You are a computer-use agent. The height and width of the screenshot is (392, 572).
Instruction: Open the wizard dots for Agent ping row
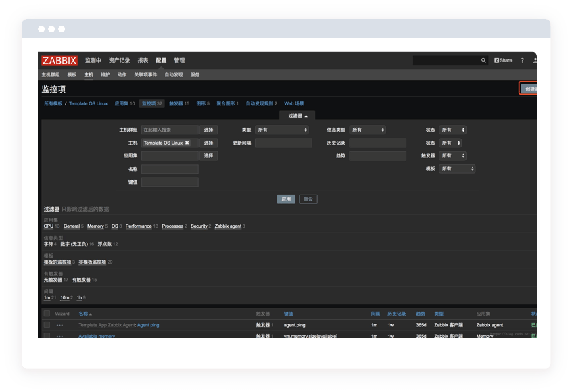click(59, 325)
